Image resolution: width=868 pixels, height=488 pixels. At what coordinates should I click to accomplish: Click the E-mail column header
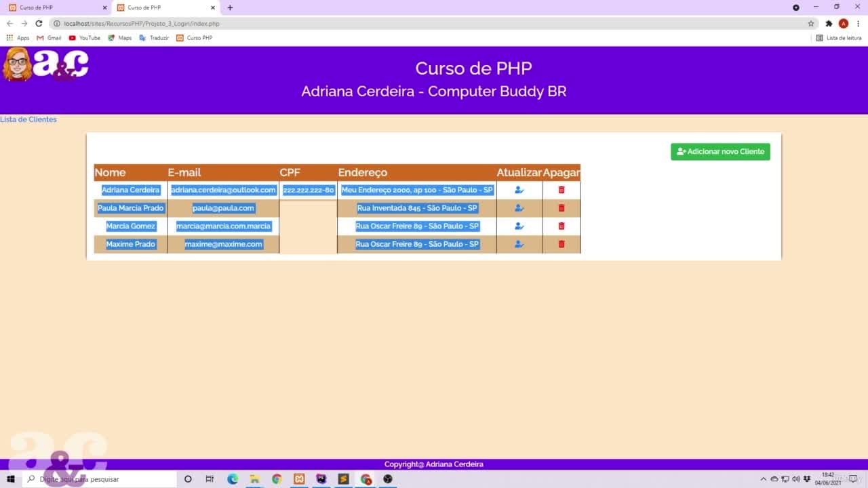[223, 173]
